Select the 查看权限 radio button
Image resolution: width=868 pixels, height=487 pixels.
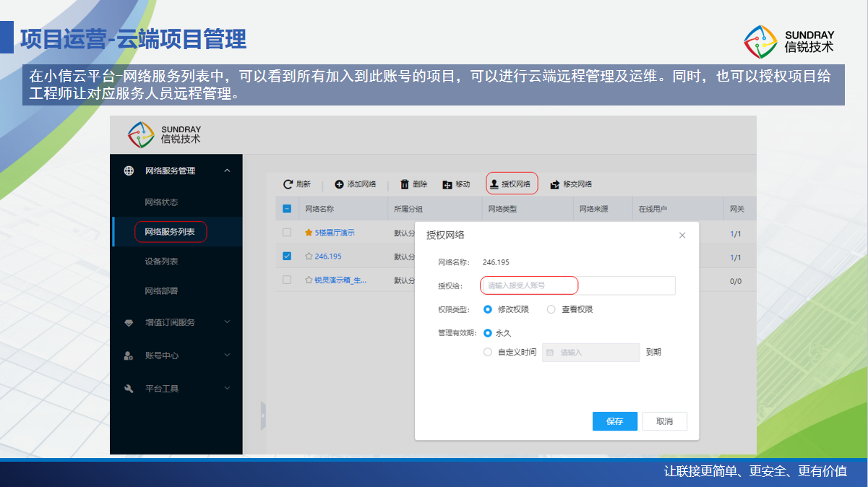[x=551, y=309]
